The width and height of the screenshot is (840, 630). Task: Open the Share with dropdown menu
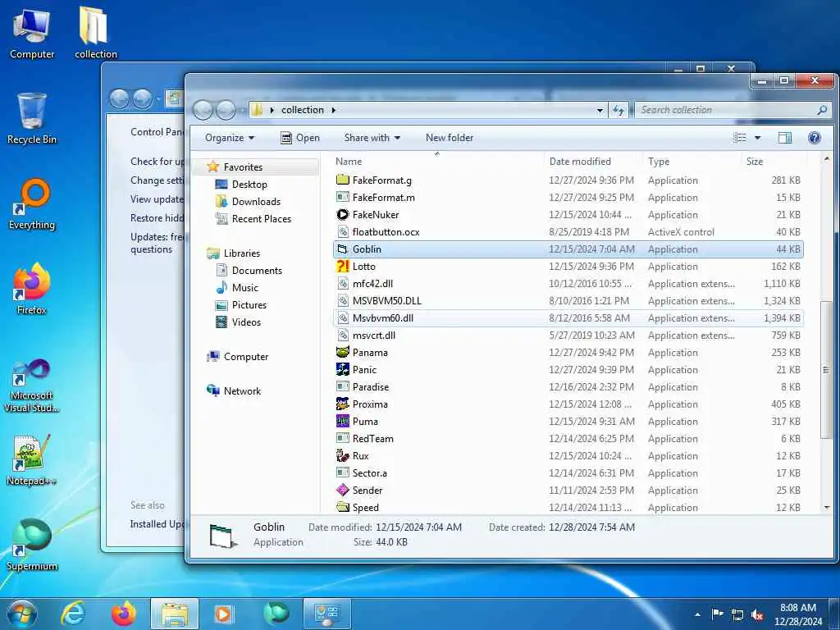(372, 138)
